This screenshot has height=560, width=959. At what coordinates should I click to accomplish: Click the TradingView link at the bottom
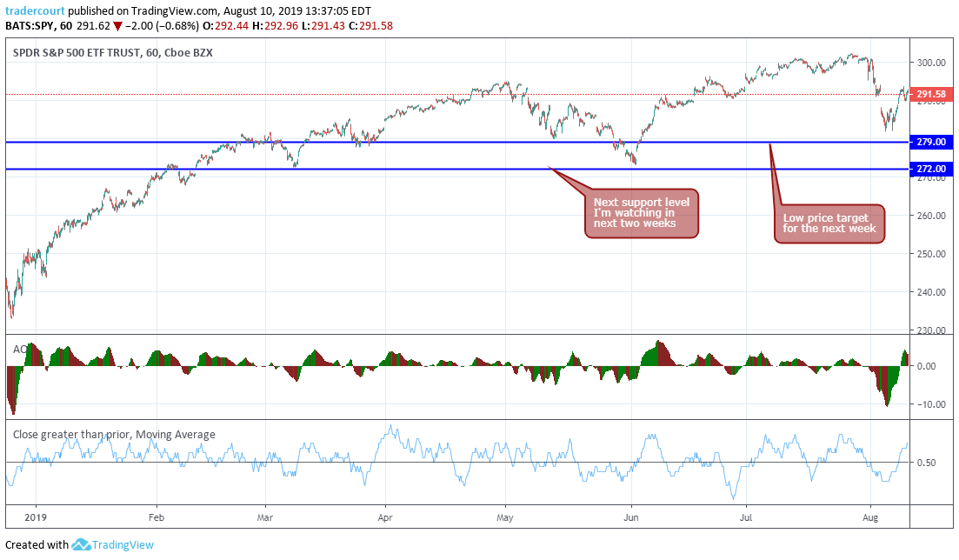123,544
